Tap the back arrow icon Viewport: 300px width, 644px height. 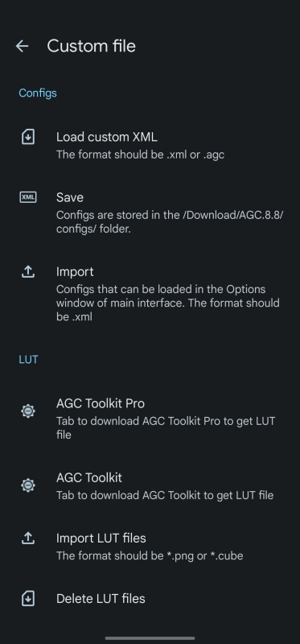22,46
